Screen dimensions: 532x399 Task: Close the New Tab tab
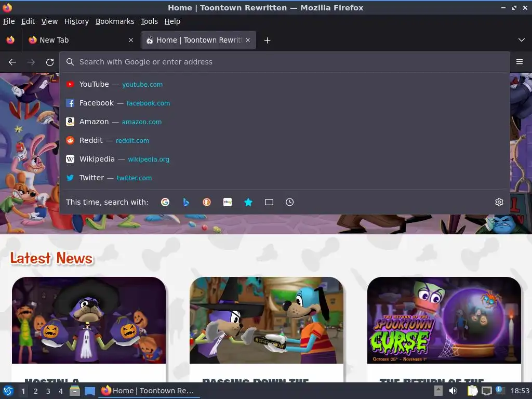131,40
